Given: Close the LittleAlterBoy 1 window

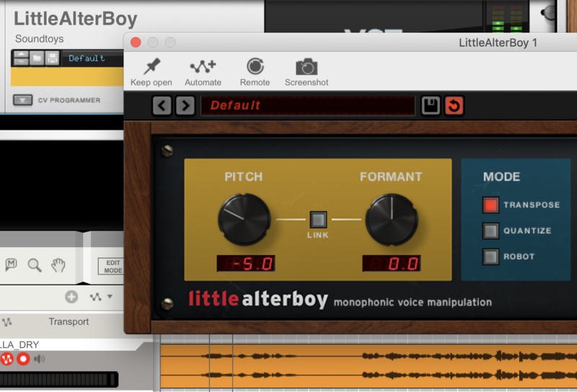Looking at the screenshot, I should click(x=136, y=43).
